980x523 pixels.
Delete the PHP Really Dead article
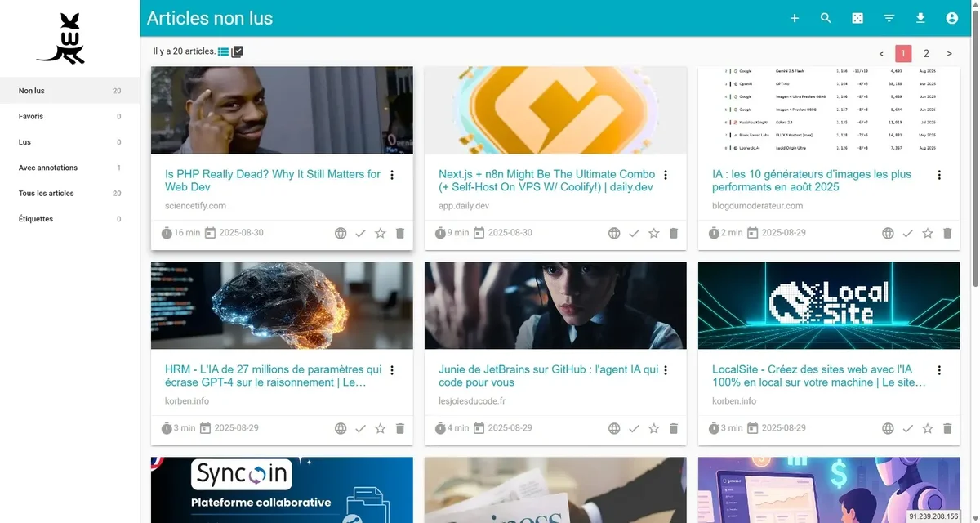[x=400, y=233]
